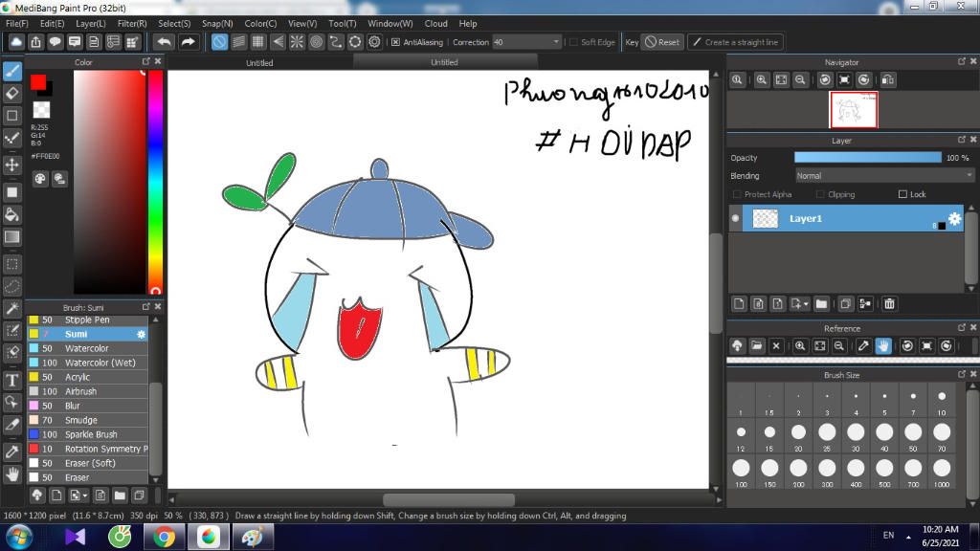
Task: Hide Layer1 with visibility dot
Action: 735,218
